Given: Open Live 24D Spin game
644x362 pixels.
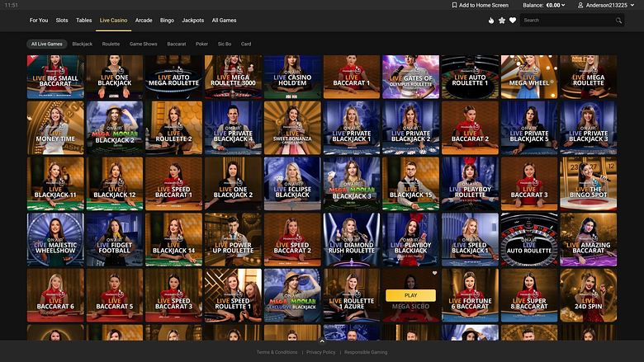Looking at the screenshot, I should point(588,295).
